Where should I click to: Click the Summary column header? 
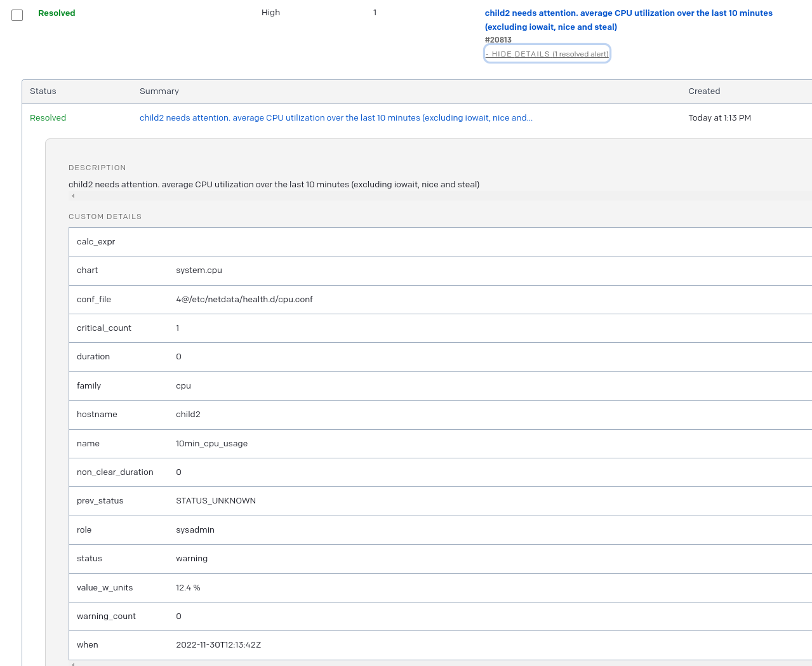(159, 91)
